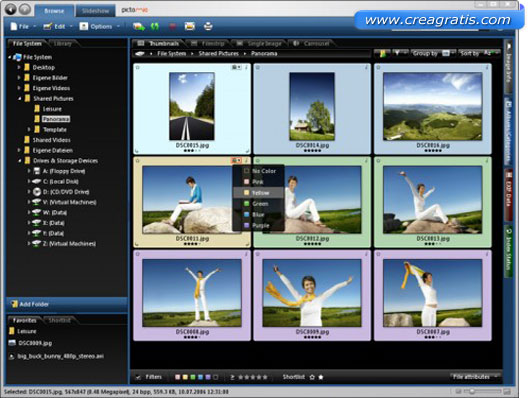Click the green refresh arrows toolbar icon
The width and height of the screenshot is (530, 398).
click(x=155, y=26)
